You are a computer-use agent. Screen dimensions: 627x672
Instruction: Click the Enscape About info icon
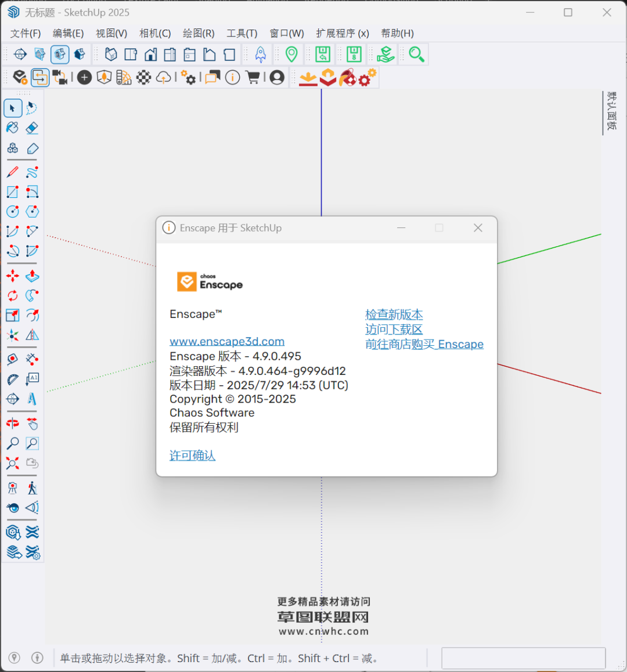coord(232,78)
